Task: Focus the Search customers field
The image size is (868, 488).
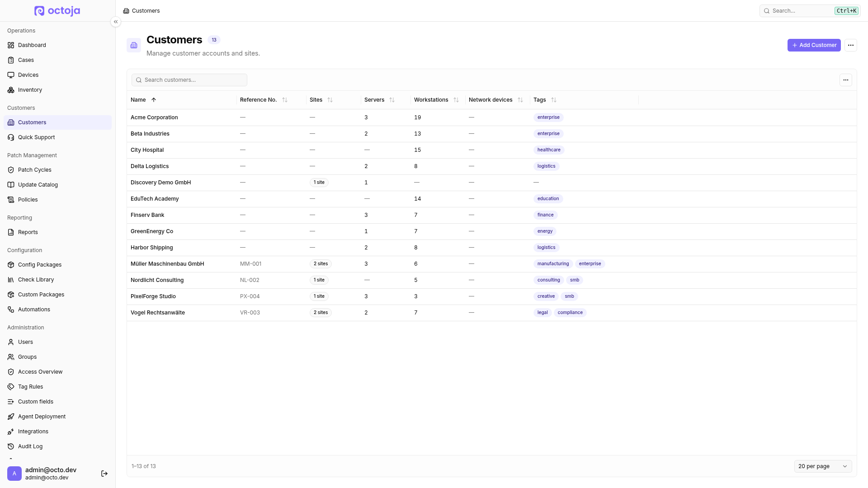Action: (189, 80)
